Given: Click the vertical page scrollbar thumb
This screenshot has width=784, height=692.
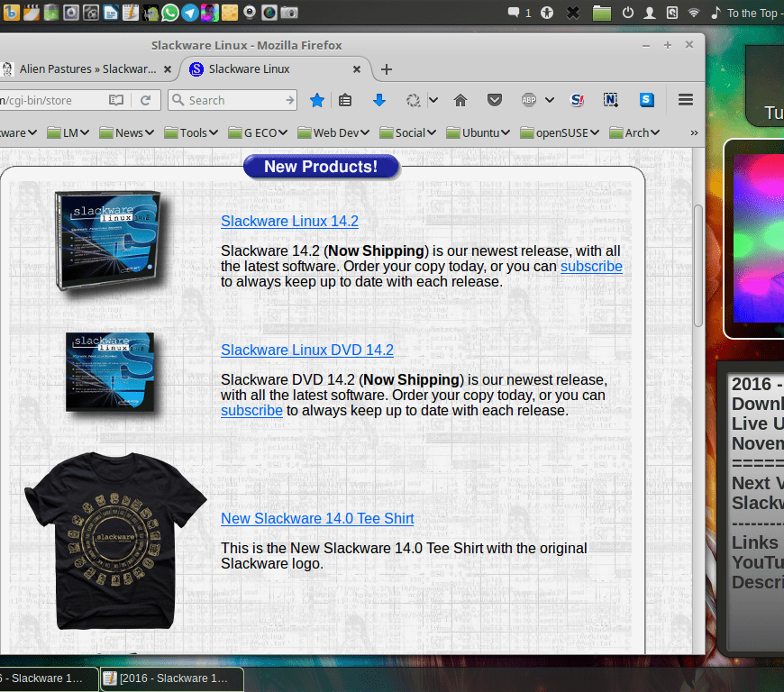Looking at the screenshot, I should tap(698, 266).
